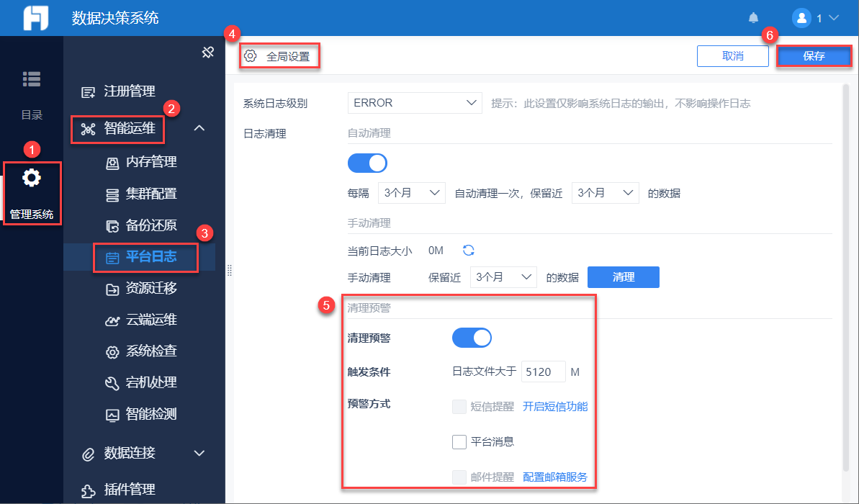Open the notification bell
This screenshot has width=859, height=504.
(x=754, y=18)
